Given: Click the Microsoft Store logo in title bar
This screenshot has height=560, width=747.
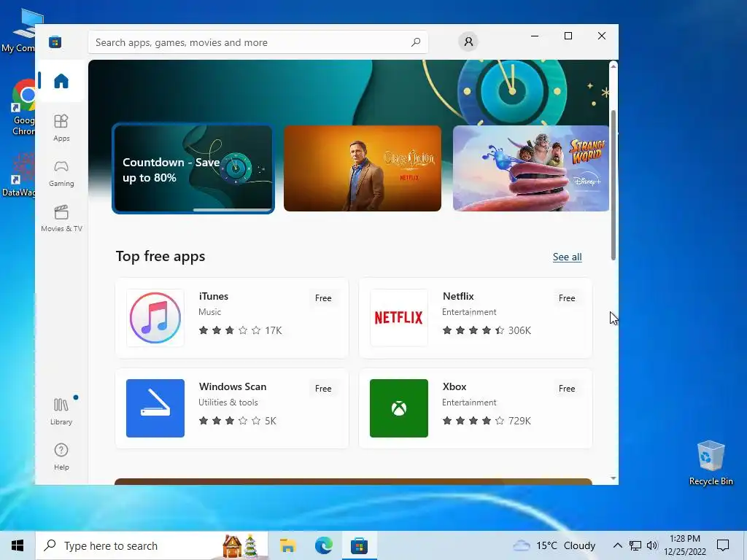Looking at the screenshot, I should pos(55,42).
